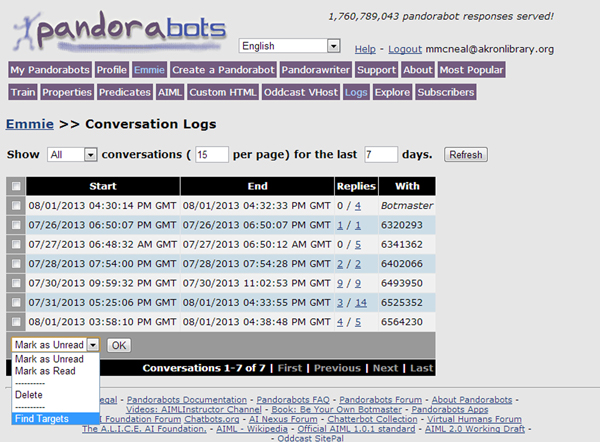Click the OK button
Screen dimensions: 600x442
point(118,345)
